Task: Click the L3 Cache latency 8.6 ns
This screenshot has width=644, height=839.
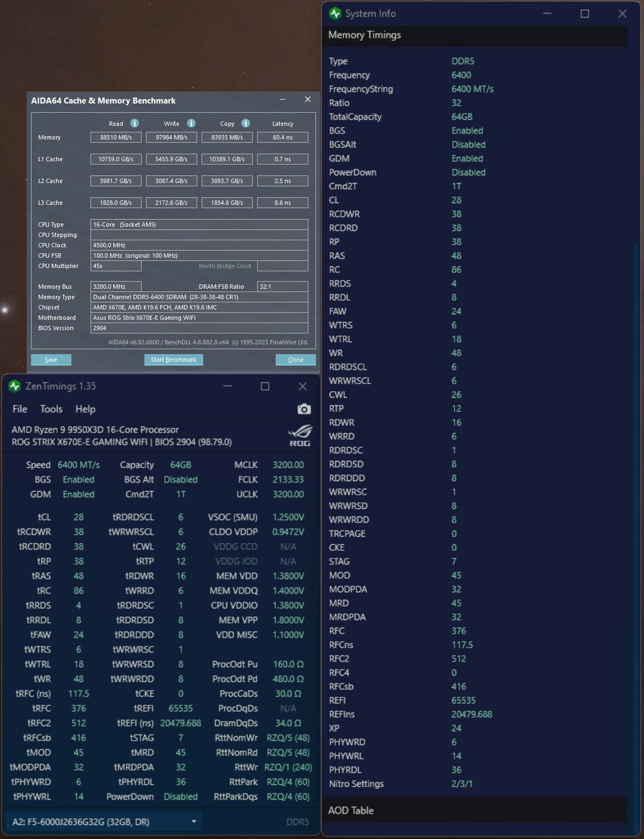Action: pos(283,203)
